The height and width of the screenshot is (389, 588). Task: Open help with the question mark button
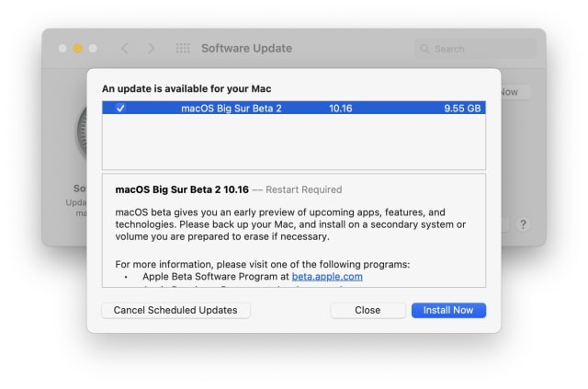click(x=523, y=224)
